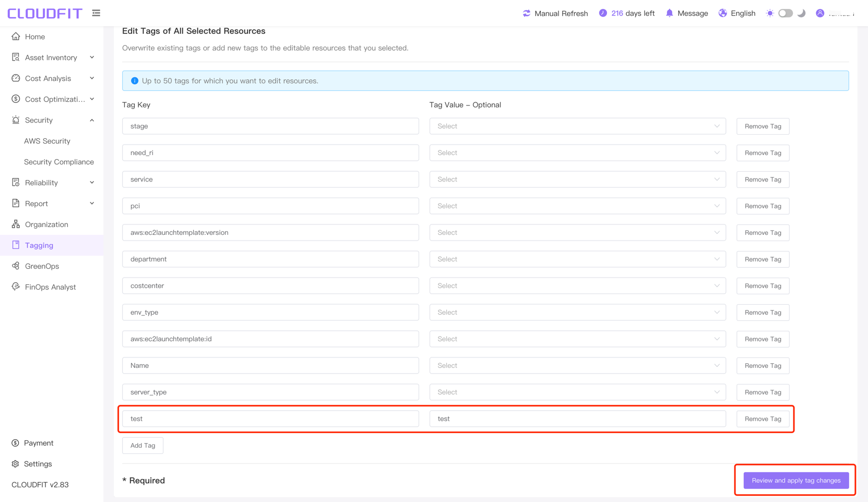Click the department tag key field
868x502 pixels.
pos(270,259)
